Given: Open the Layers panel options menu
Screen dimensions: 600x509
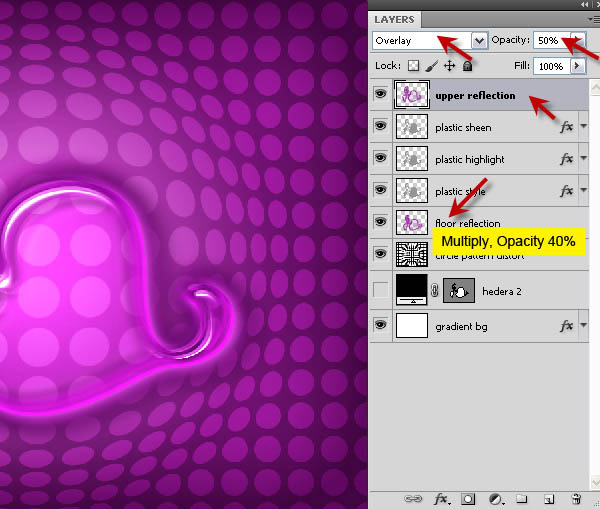Looking at the screenshot, I should (593, 19).
